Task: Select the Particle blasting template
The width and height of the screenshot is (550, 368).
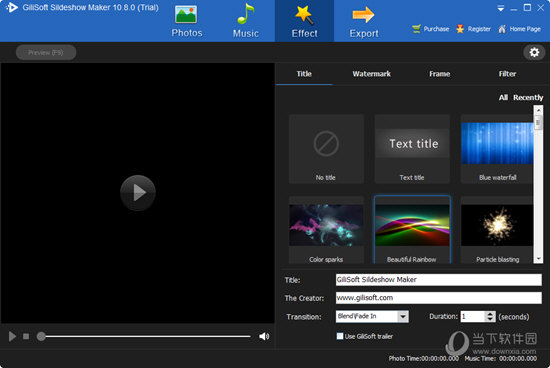Action: pyautogui.click(x=497, y=230)
